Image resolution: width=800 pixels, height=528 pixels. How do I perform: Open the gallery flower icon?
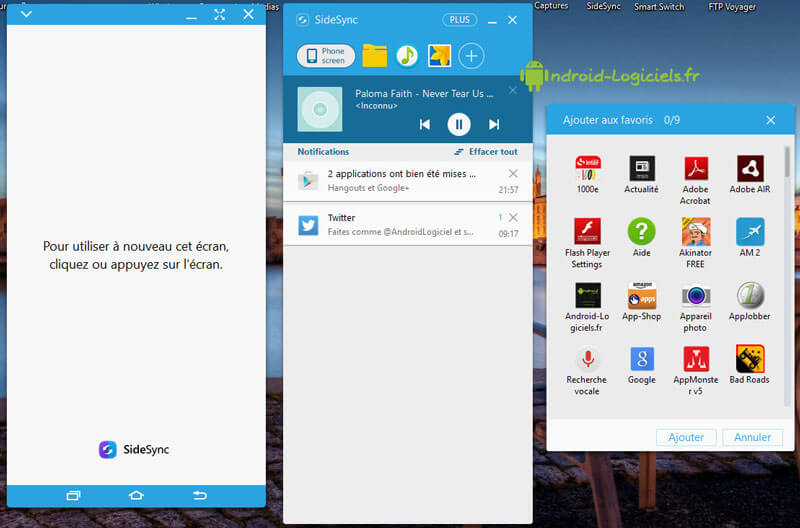pos(439,56)
